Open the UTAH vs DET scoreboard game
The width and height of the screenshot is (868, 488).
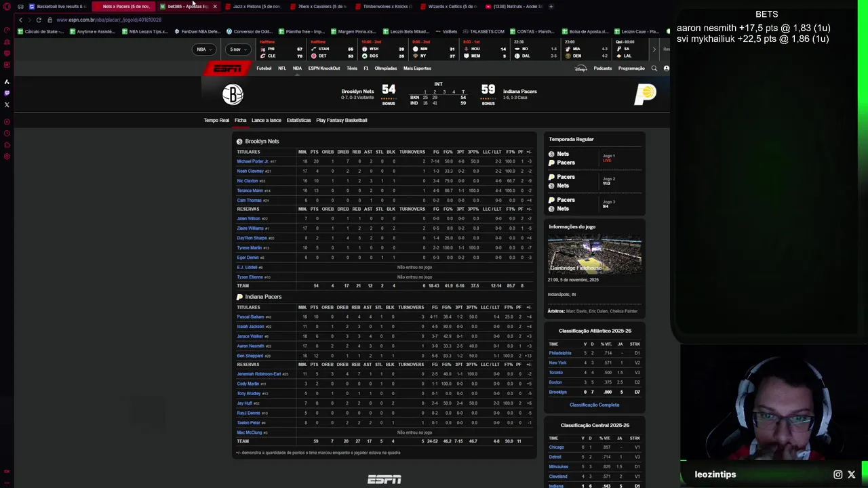(333, 49)
